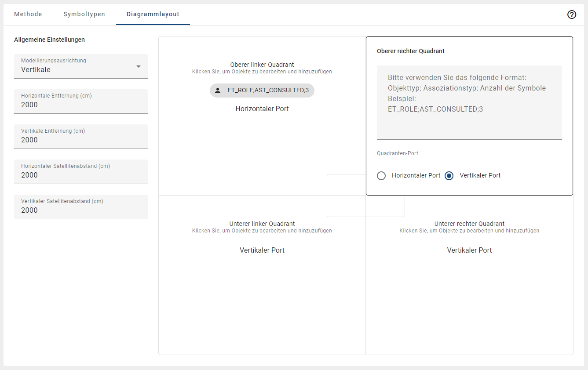
Task: Select the Vertikaler Port radio button
Action: (x=449, y=175)
